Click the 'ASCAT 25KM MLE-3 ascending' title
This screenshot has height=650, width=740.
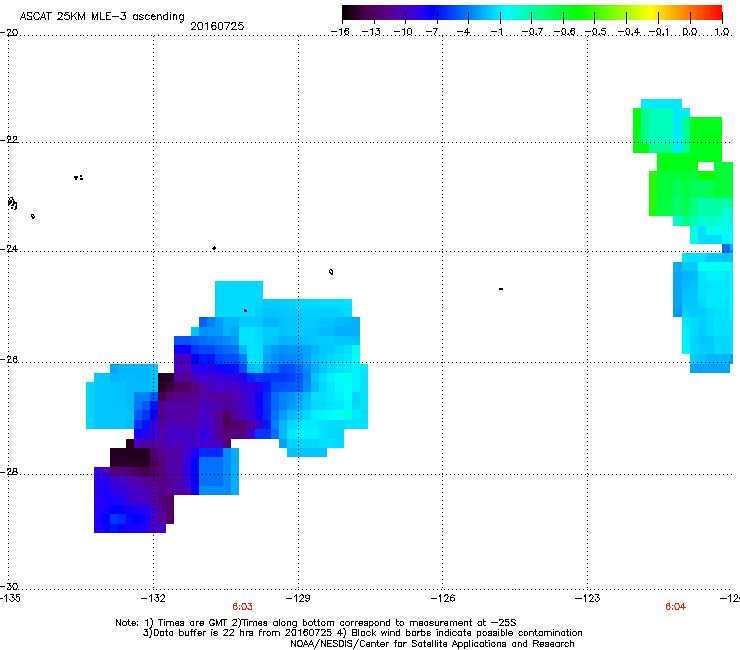102,17
